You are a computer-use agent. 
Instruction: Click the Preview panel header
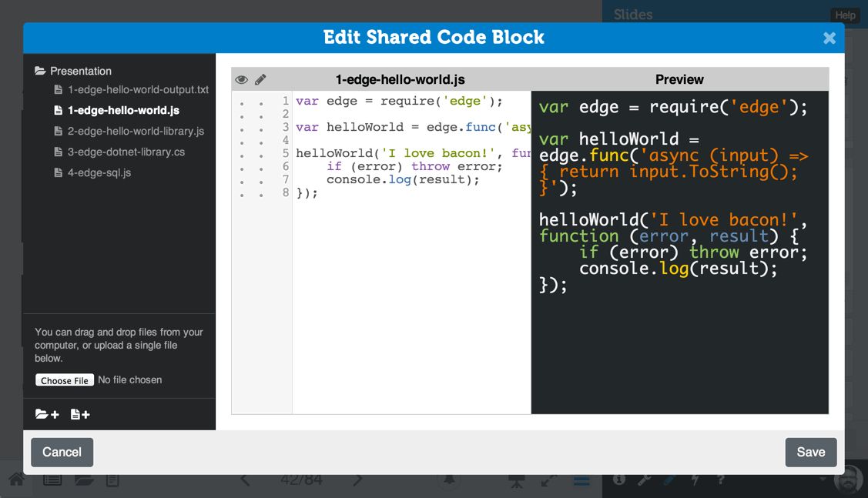(679, 79)
